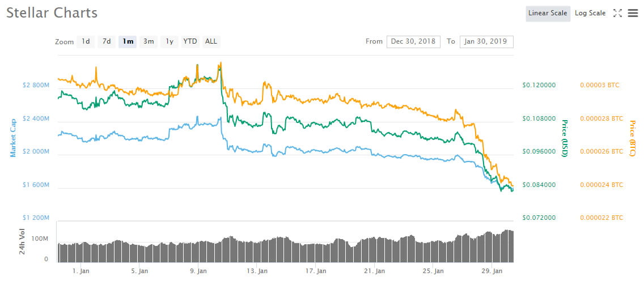Click the 5. Jan date label

point(139,271)
